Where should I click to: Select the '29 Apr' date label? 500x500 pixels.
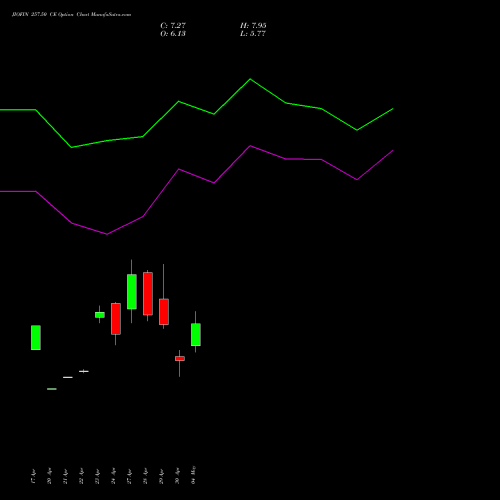click(161, 476)
